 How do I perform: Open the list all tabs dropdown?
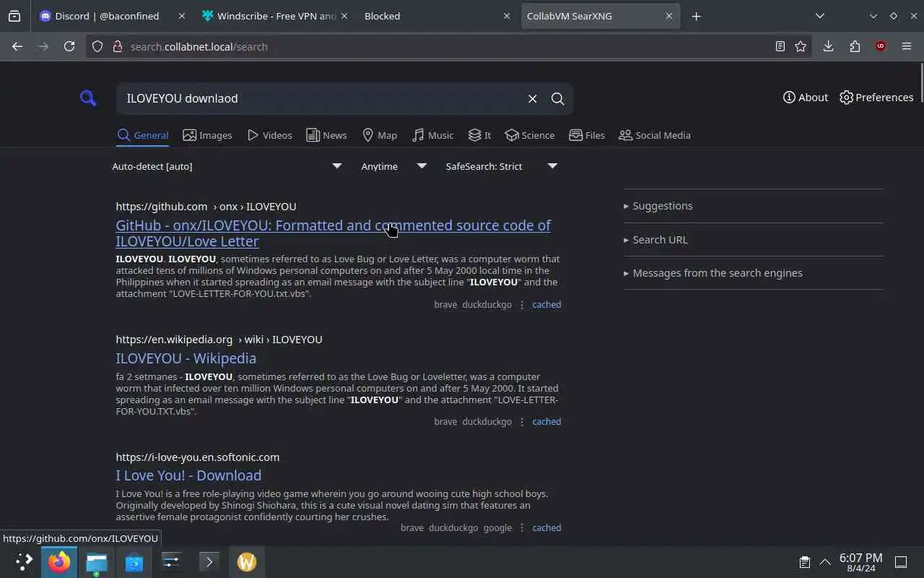click(820, 16)
